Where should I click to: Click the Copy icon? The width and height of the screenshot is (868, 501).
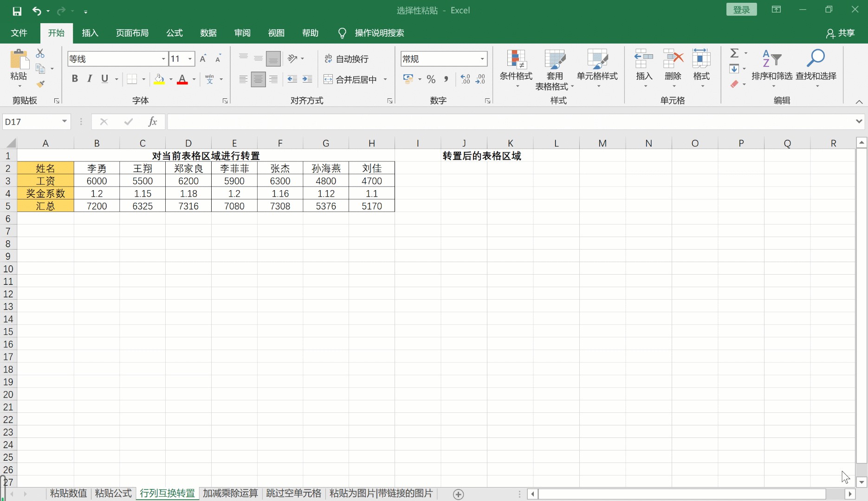[40, 69]
